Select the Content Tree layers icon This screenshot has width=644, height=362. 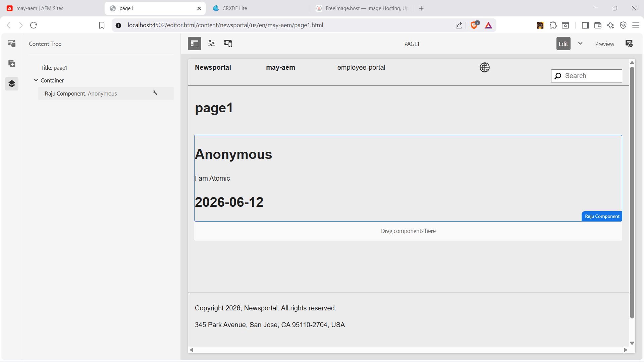point(12,84)
